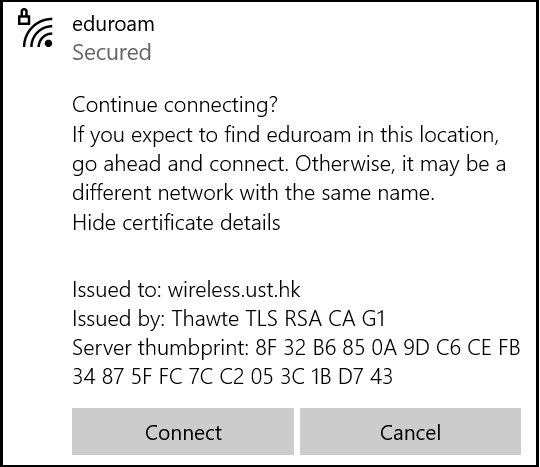The height and width of the screenshot is (467, 540).
Task: Connect to the eduroam network
Action: (x=183, y=432)
